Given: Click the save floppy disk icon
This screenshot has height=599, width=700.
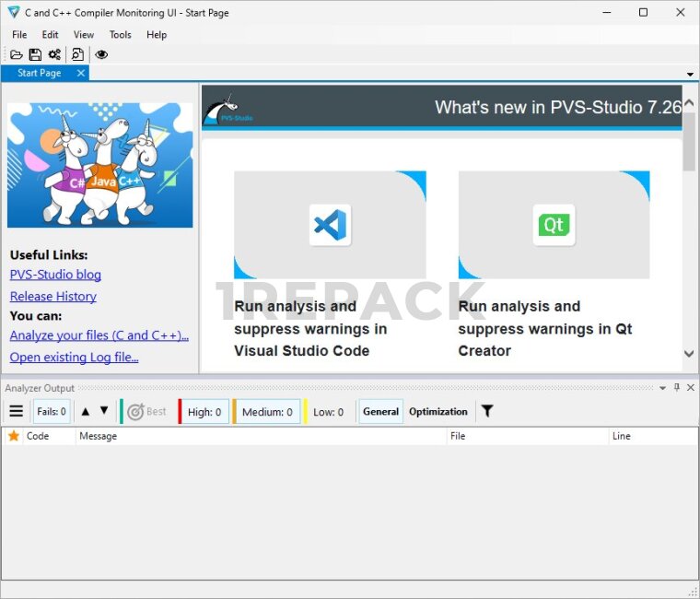Looking at the screenshot, I should point(35,54).
